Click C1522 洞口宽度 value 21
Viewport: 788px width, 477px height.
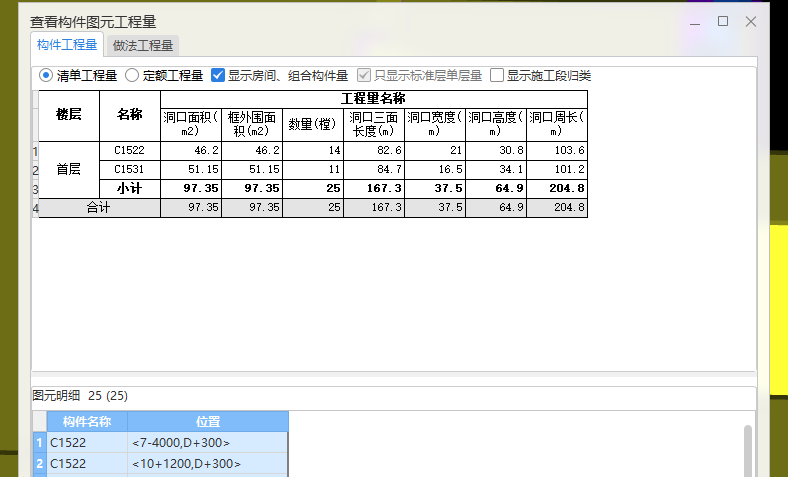coord(435,151)
